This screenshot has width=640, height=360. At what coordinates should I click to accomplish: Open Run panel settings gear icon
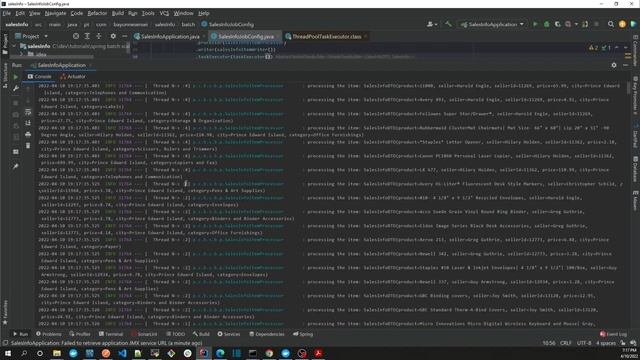point(614,65)
